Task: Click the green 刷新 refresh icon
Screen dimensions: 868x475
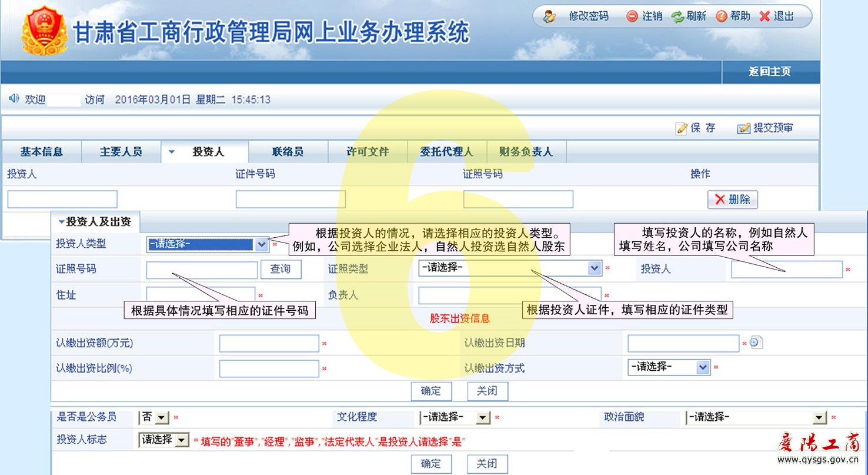Action: coord(678,16)
